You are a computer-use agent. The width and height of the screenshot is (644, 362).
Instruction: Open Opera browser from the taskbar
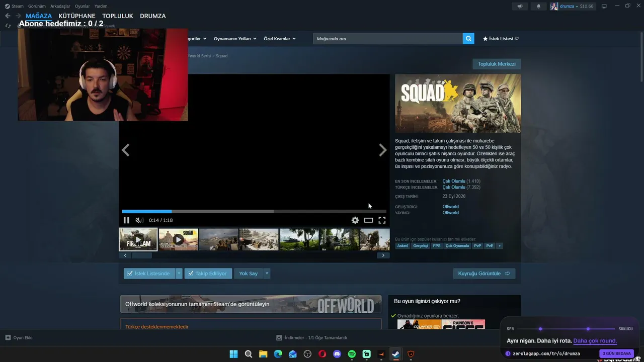point(322,354)
